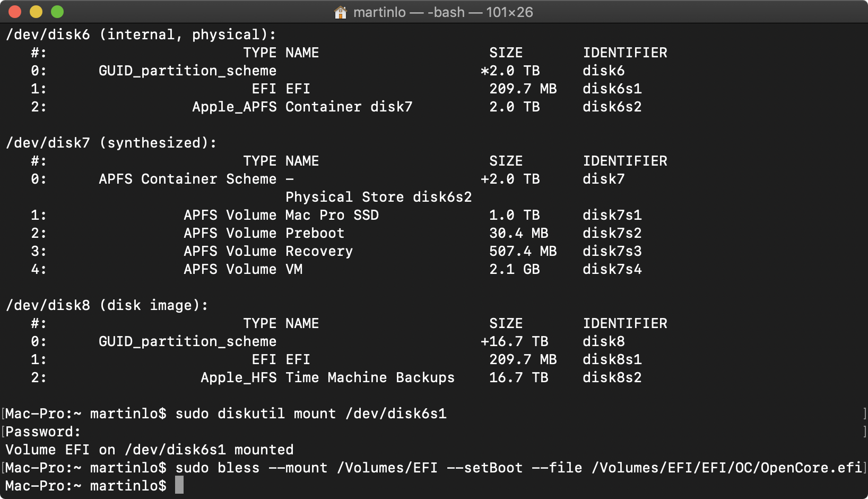Click the '2.1 GB' size value

(515, 269)
